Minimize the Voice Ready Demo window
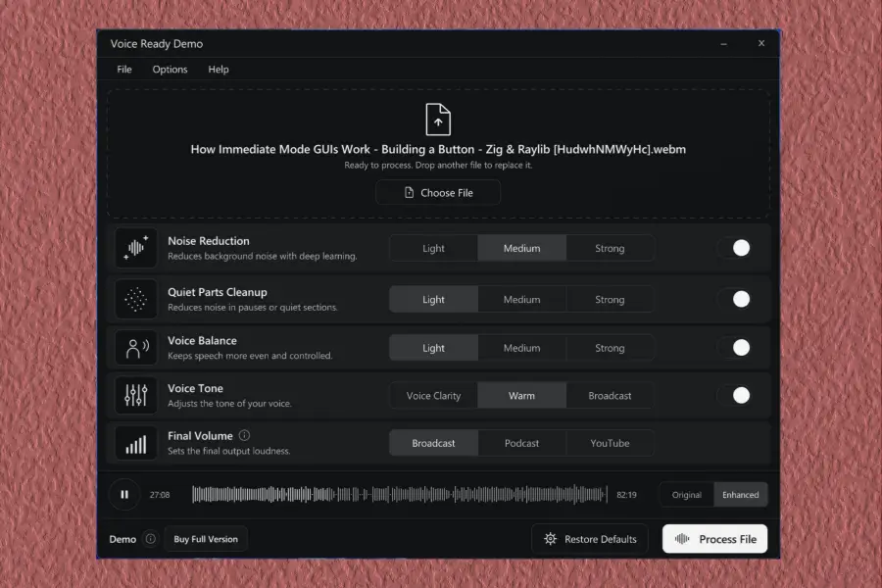Screen dimensions: 882x588 click(724, 44)
